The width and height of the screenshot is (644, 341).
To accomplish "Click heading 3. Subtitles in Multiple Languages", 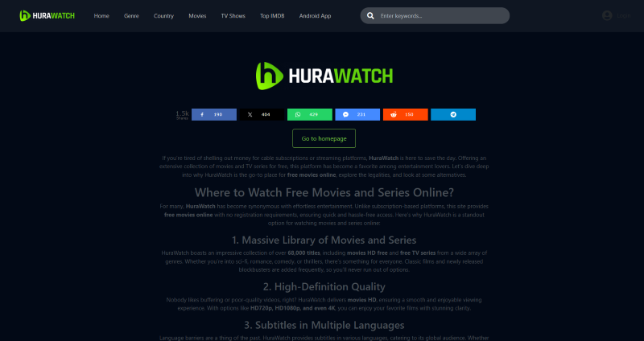I will [x=324, y=325].
